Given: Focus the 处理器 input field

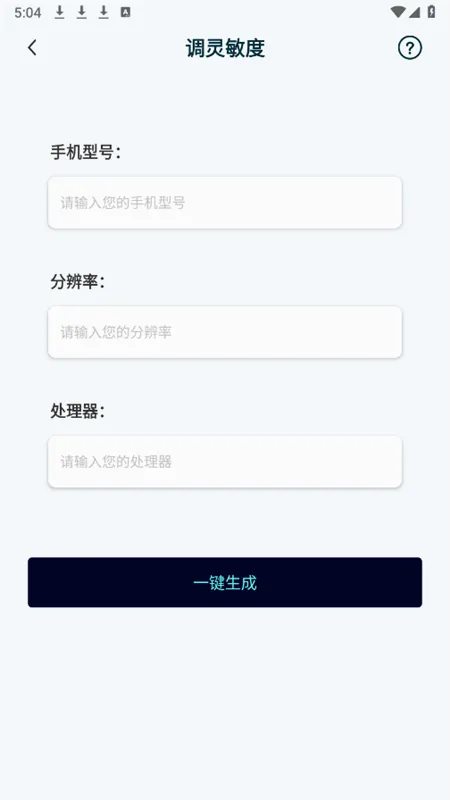Looking at the screenshot, I should [x=225, y=462].
